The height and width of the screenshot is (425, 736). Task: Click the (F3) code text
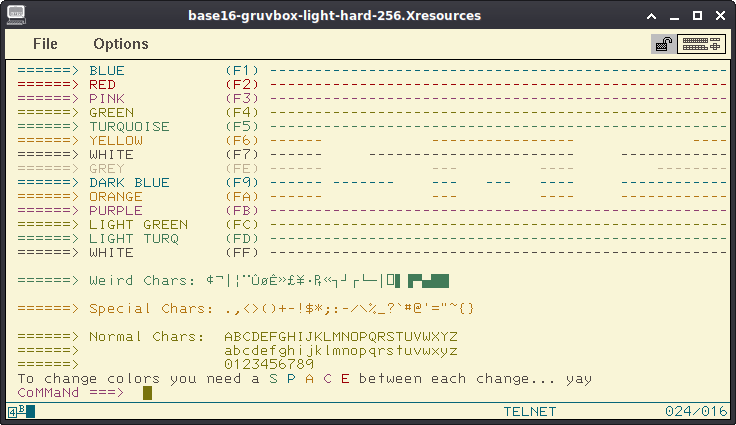click(242, 99)
